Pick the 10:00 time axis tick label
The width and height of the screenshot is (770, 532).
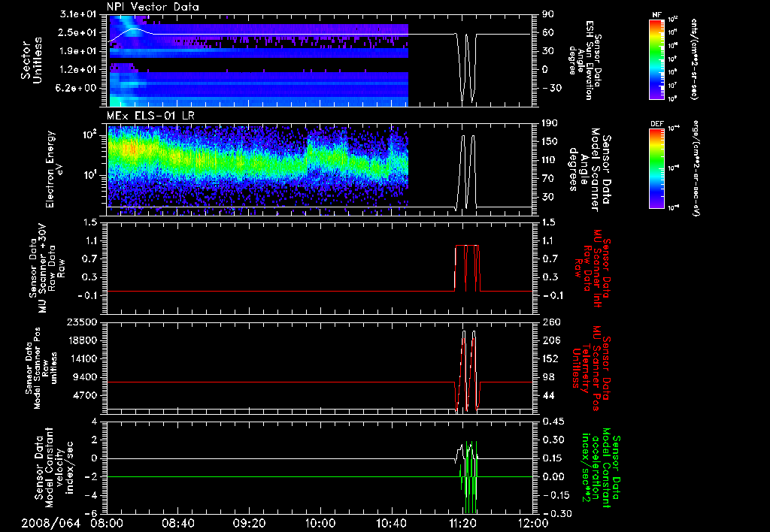coord(320,523)
